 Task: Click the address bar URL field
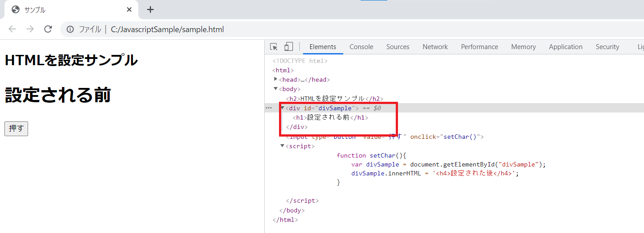pyautogui.click(x=167, y=29)
